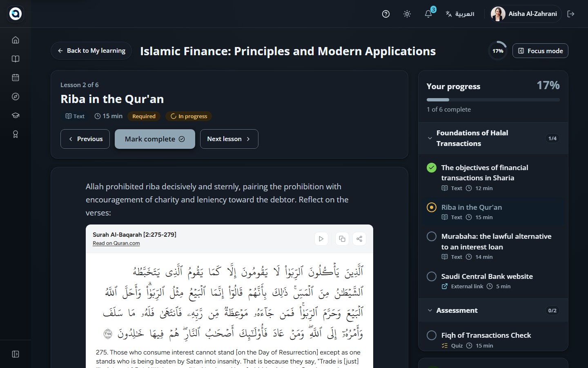This screenshot has width=588, height=368.
Task: Open the graduation cap icon in sidebar
Action: [16, 115]
